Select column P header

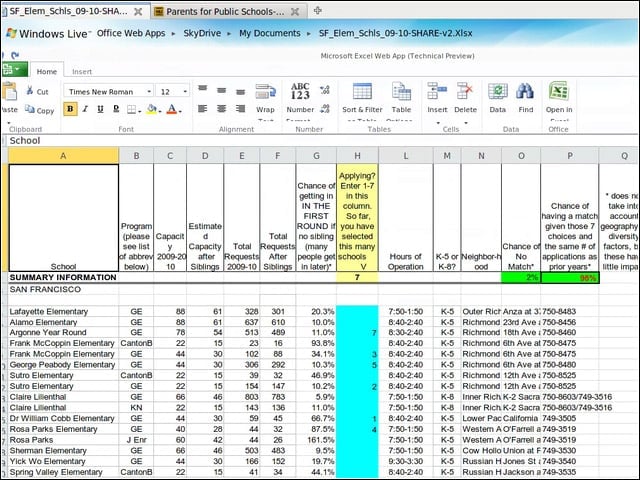click(570, 156)
